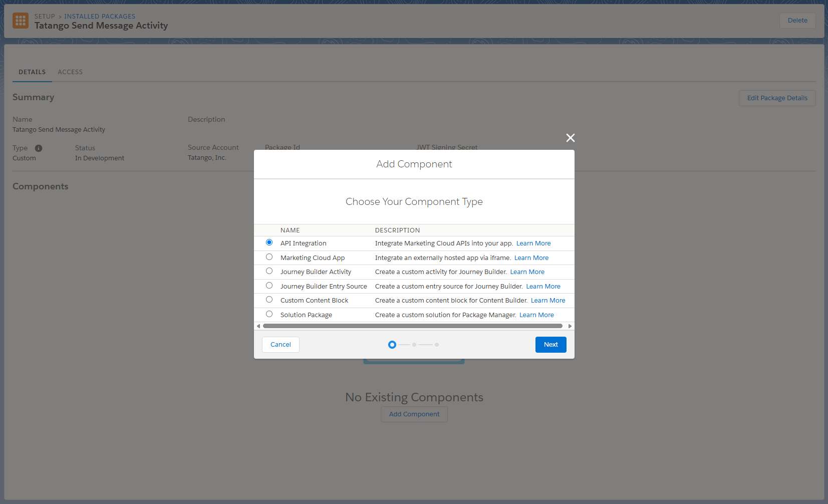Go to Installed Packages breadcrumb
Screen dimensions: 828x504
pos(100,17)
